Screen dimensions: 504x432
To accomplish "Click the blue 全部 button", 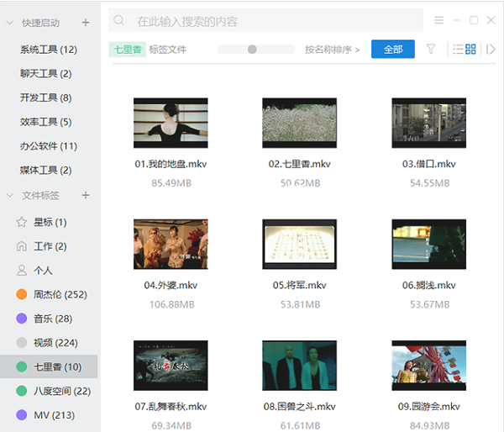I will [x=393, y=50].
